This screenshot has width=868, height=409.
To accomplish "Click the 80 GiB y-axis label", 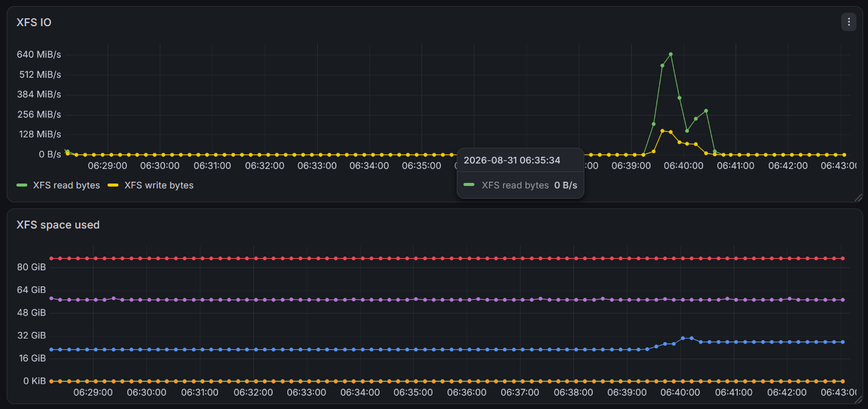I will coord(32,267).
